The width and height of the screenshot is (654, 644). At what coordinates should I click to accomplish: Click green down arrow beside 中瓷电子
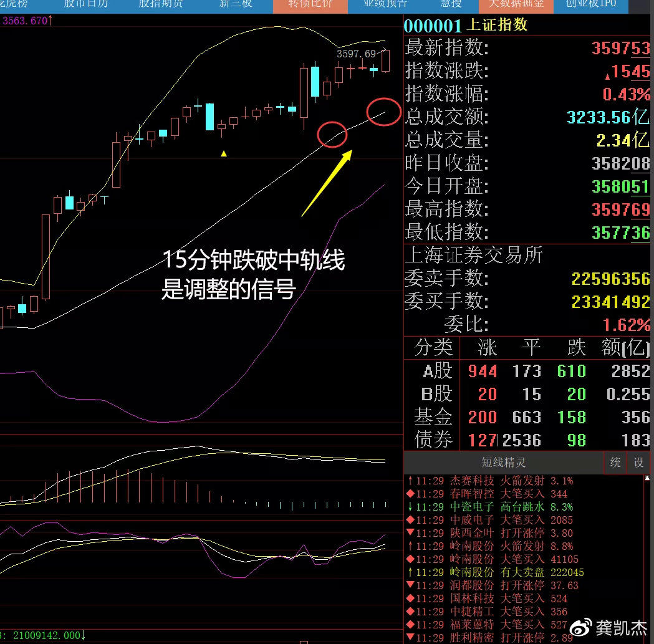[410, 507]
